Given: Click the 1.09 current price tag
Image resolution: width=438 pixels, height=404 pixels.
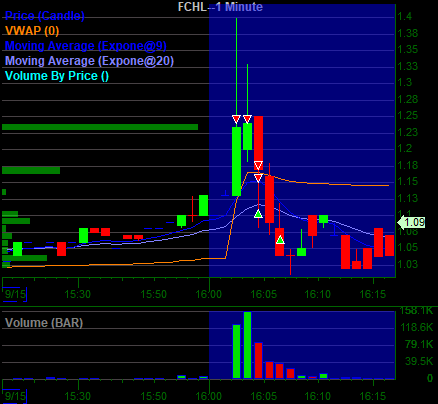Looking at the screenshot, I should pos(412,222).
